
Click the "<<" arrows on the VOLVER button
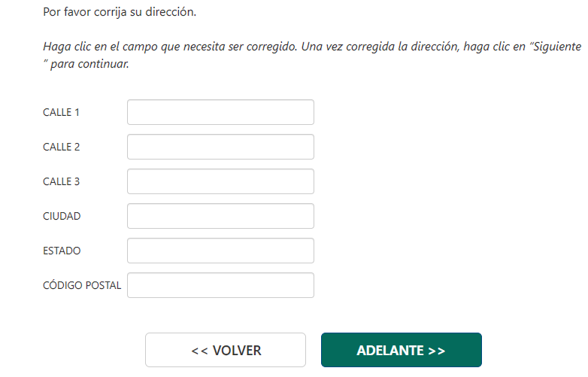(x=199, y=351)
